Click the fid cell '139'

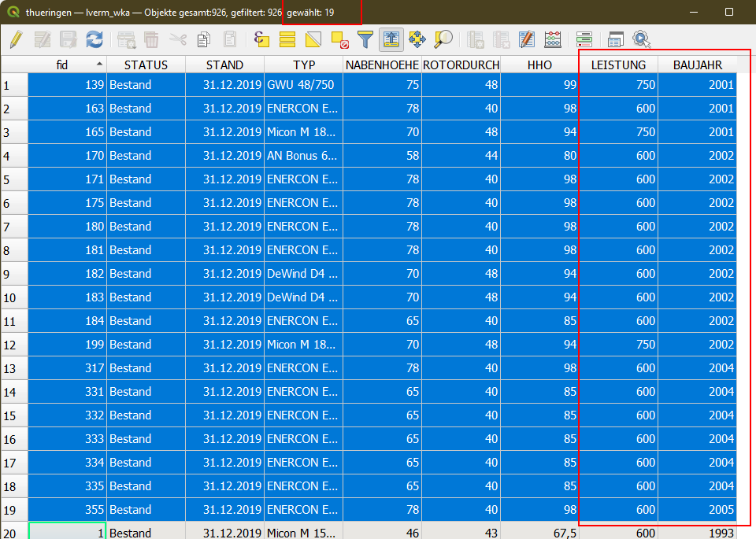coord(68,85)
